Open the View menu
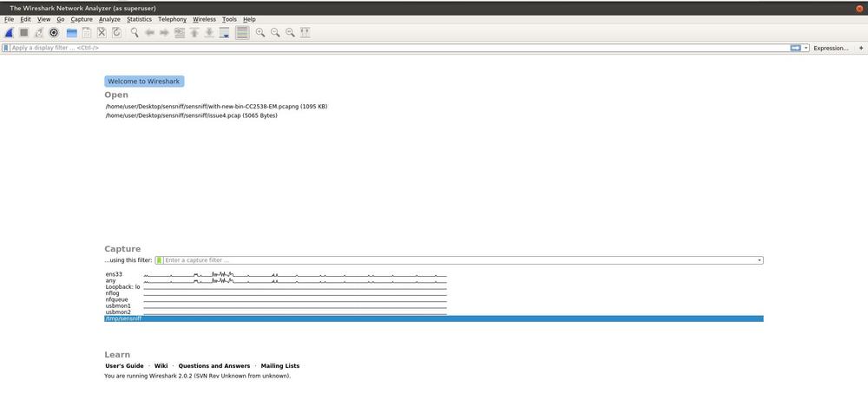868x400 pixels. pyautogui.click(x=43, y=19)
